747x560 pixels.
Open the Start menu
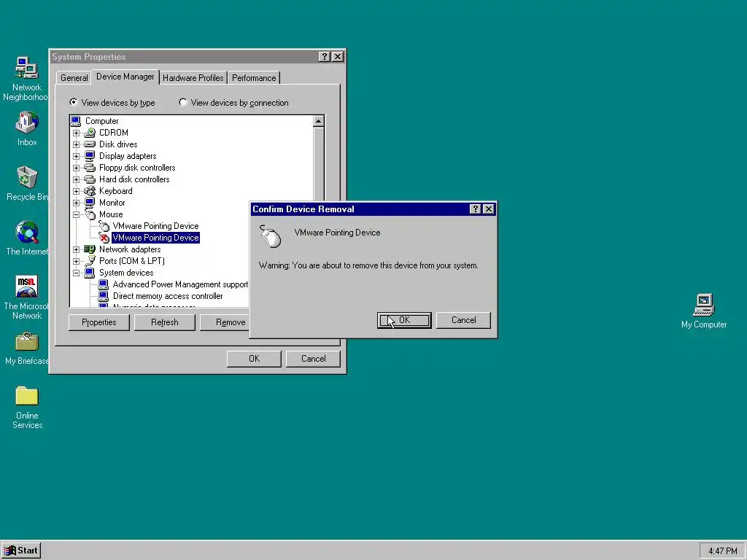pos(21,551)
